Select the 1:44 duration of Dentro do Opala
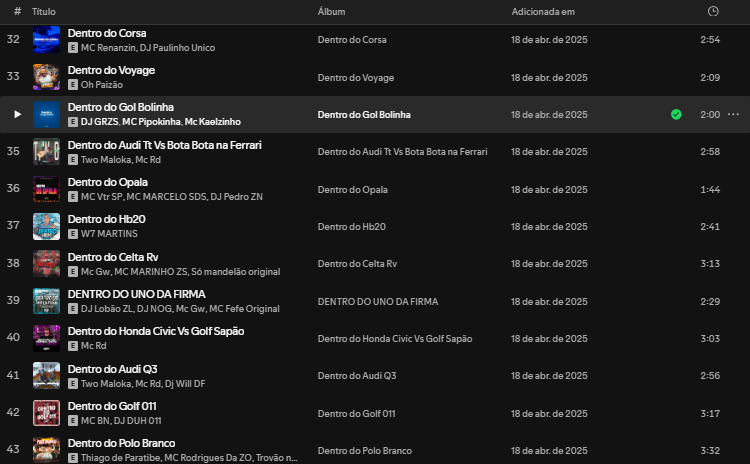This screenshot has width=750, height=464. tap(710, 190)
